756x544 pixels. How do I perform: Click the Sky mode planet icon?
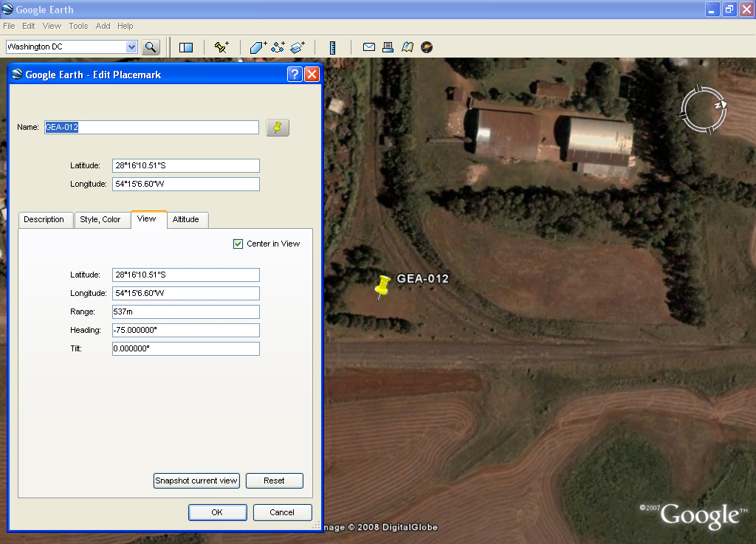point(427,47)
